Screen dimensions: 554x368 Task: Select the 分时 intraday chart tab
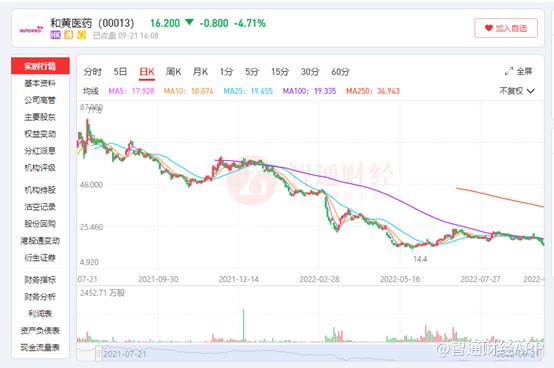[93, 72]
